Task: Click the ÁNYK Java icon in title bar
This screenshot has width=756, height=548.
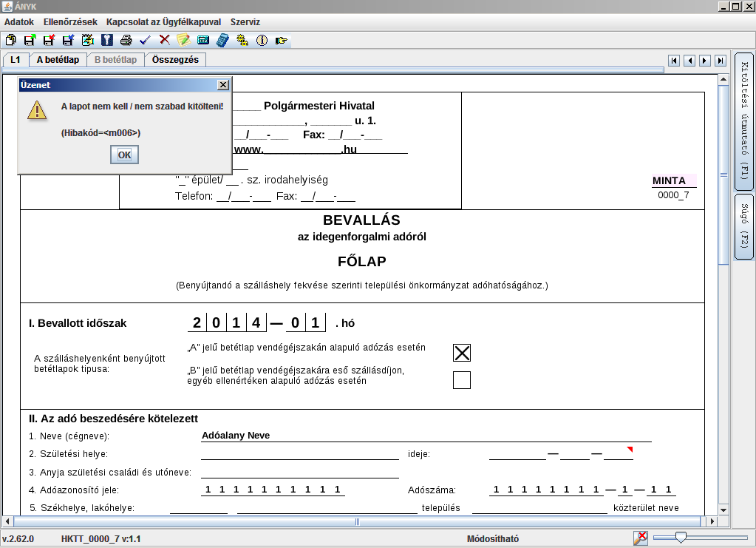Action: point(7,6)
